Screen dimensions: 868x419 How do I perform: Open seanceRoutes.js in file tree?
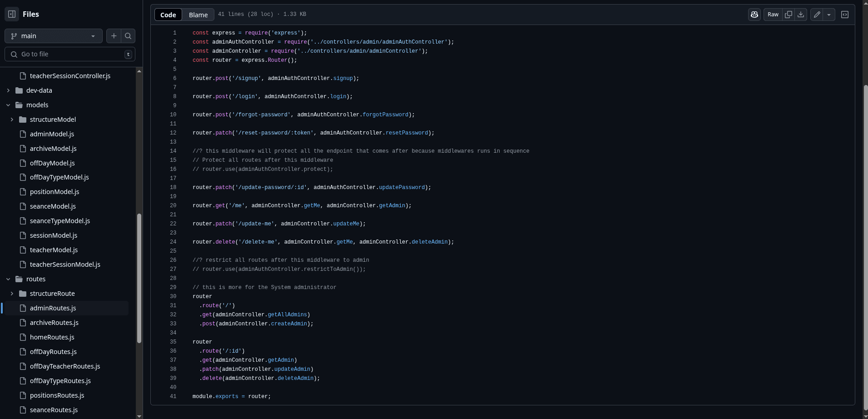54,410
